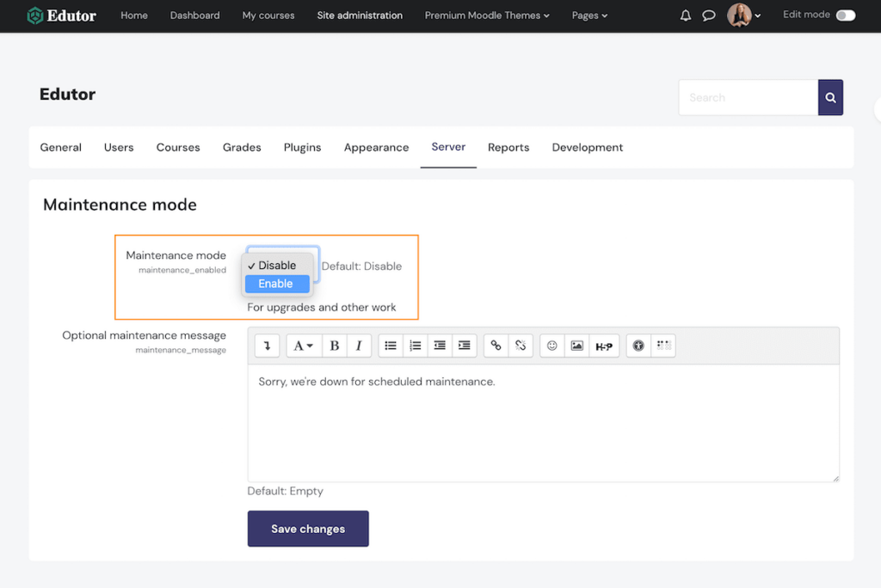This screenshot has height=588, width=881.
Task: Insert an ordered list in the editor
Action: click(x=415, y=345)
